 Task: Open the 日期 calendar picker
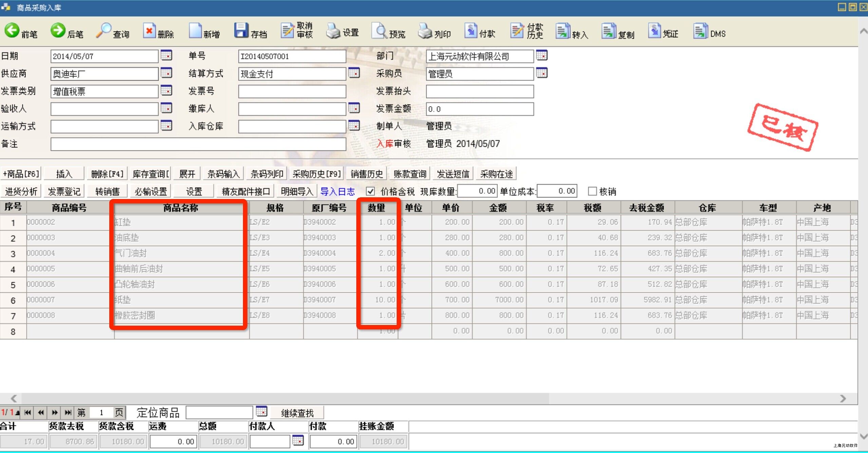[x=166, y=55]
